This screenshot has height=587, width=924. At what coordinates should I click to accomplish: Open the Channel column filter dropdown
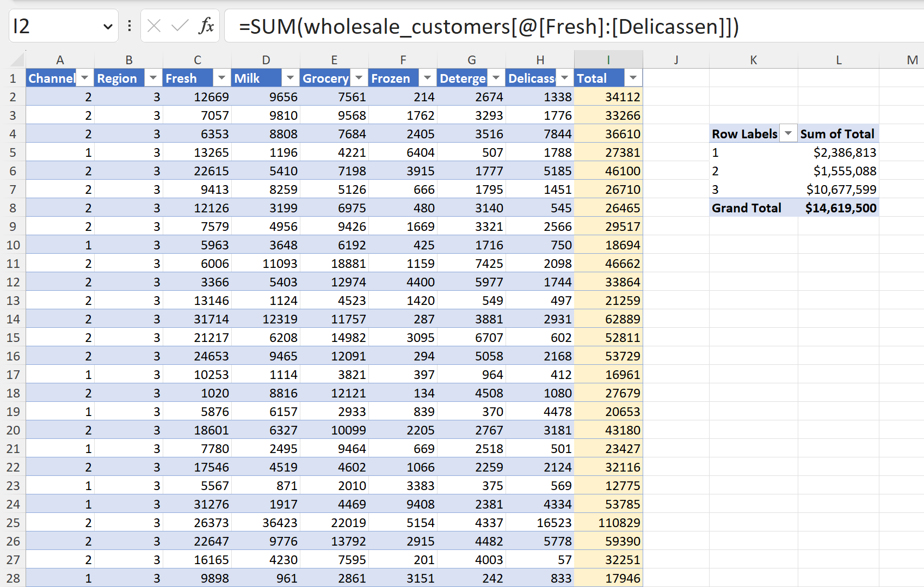point(85,78)
